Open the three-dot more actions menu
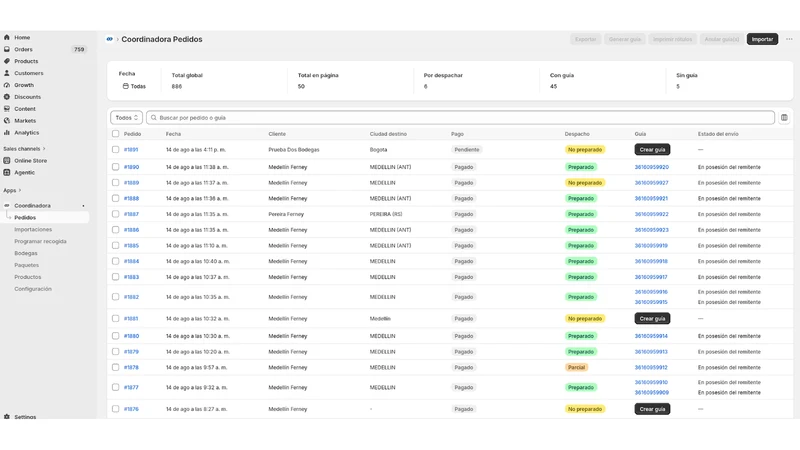Image resolution: width=800 pixels, height=450 pixels. (789, 39)
